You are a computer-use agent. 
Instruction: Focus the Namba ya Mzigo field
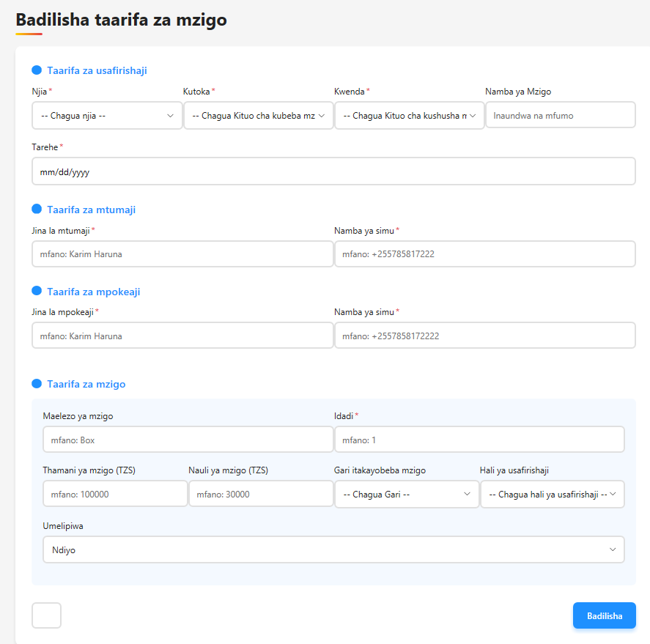coord(560,116)
